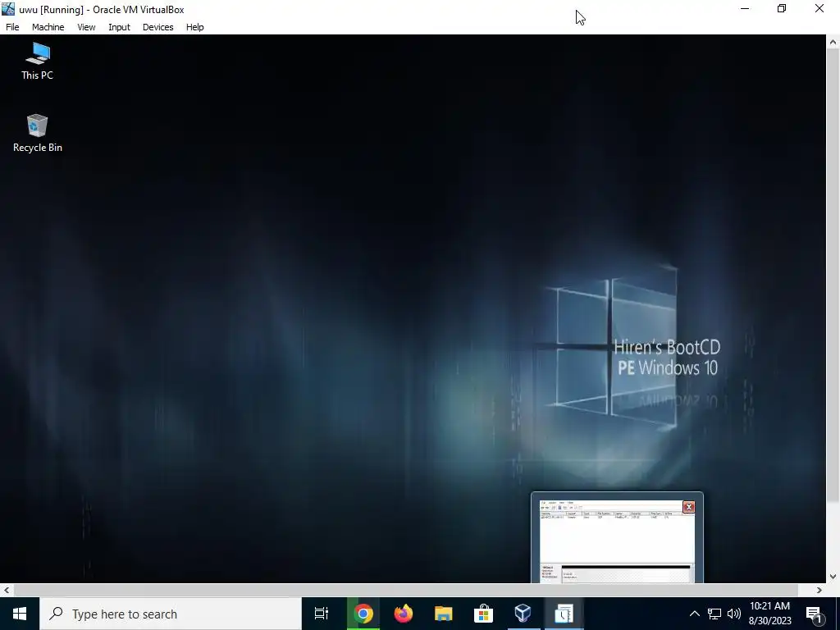The image size is (840, 630).
Task: Open Microsoft Store from the taskbar
Action: [x=483, y=614]
